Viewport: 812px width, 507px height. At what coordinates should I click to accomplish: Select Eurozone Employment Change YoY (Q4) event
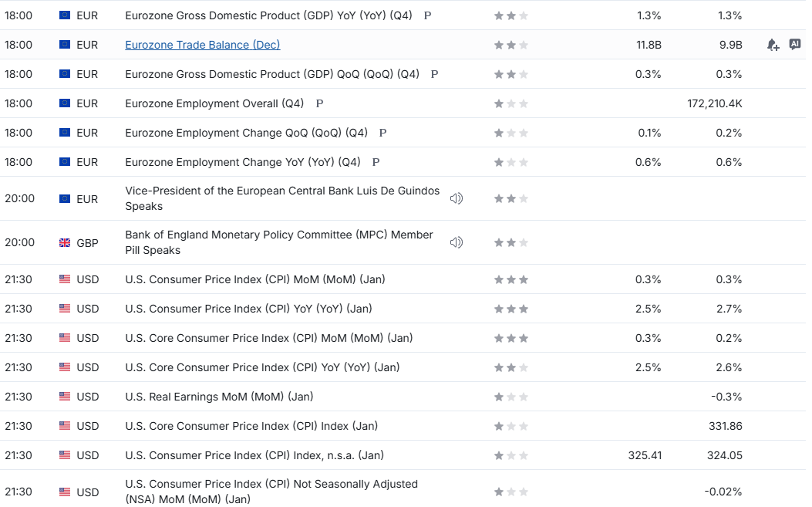click(243, 162)
